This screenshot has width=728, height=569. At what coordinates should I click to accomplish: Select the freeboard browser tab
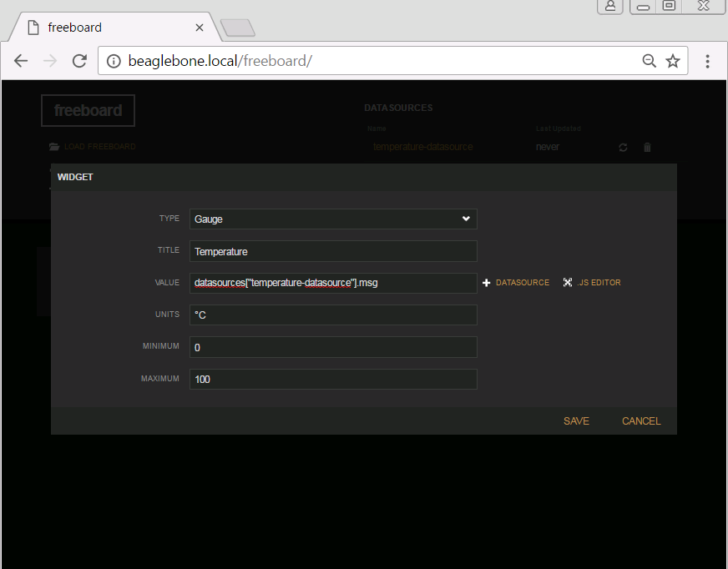pos(109,28)
